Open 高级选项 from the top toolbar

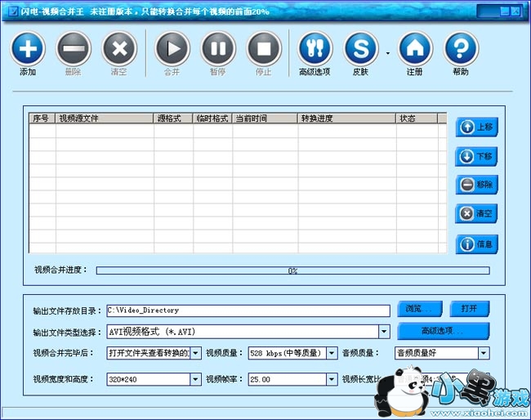315,48
